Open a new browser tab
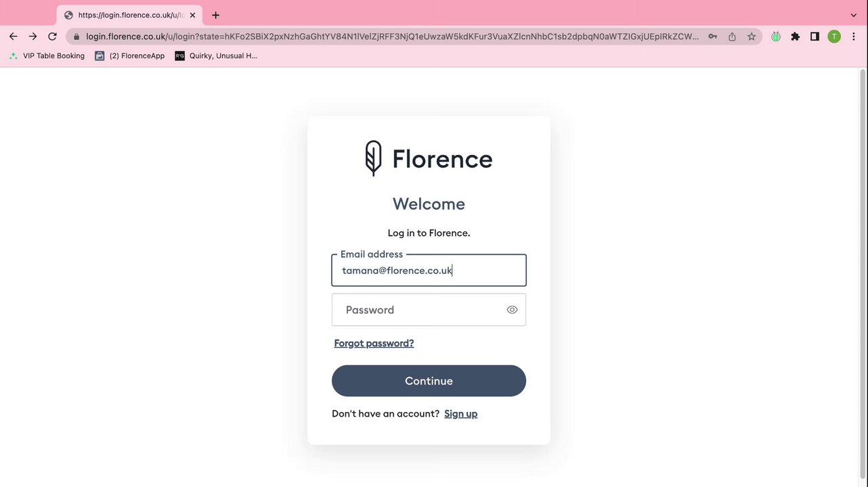Screen dimensions: 868x487 (x=215, y=15)
